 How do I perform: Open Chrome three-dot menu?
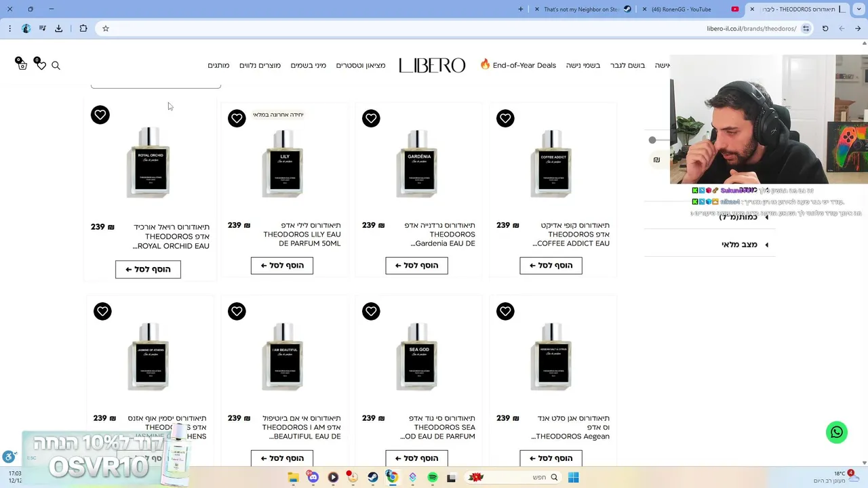pyautogui.click(x=9, y=28)
